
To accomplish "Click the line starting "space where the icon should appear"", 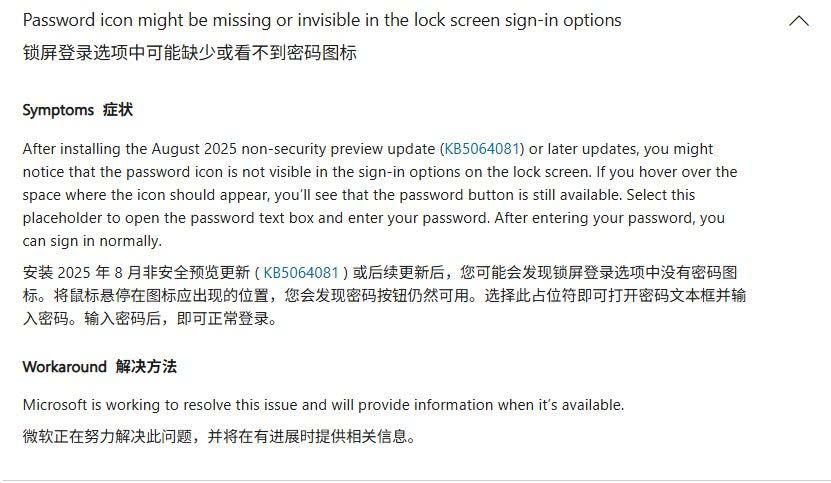I will [200, 195].
